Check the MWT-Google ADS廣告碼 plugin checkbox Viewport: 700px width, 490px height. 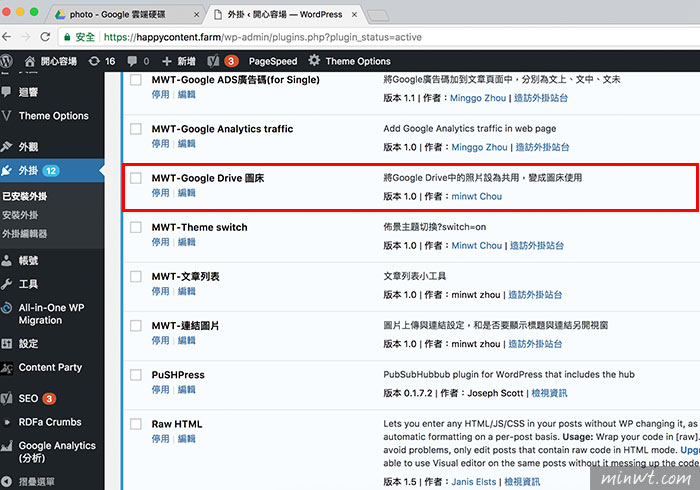point(136,80)
